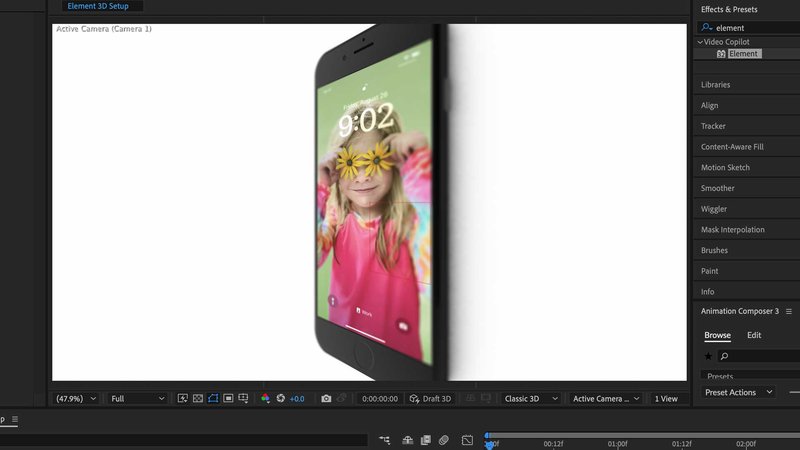Click the snapshot camera icon
Viewport: 800px width, 450px height.
coord(326,398)
